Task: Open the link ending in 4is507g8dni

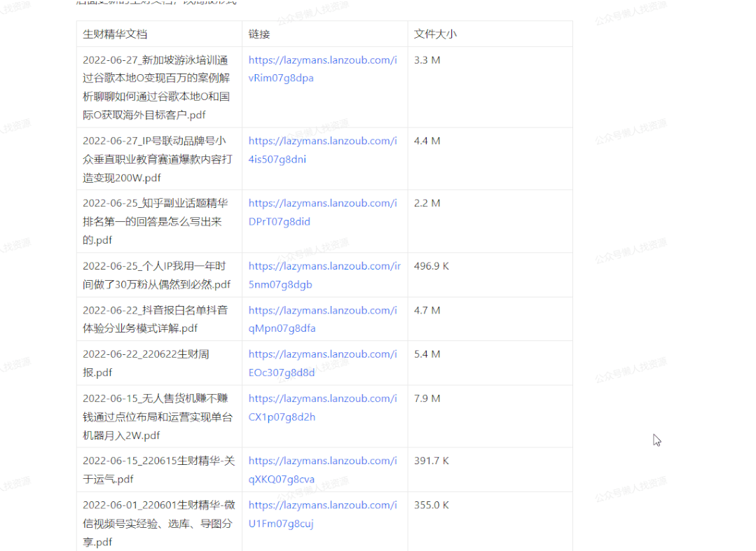Action: click(322, 150)
